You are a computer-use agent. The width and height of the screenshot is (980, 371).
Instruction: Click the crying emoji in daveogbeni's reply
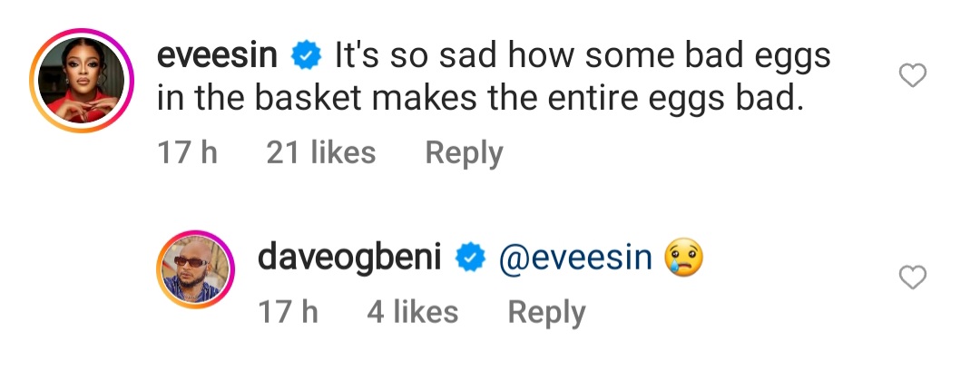684,259
